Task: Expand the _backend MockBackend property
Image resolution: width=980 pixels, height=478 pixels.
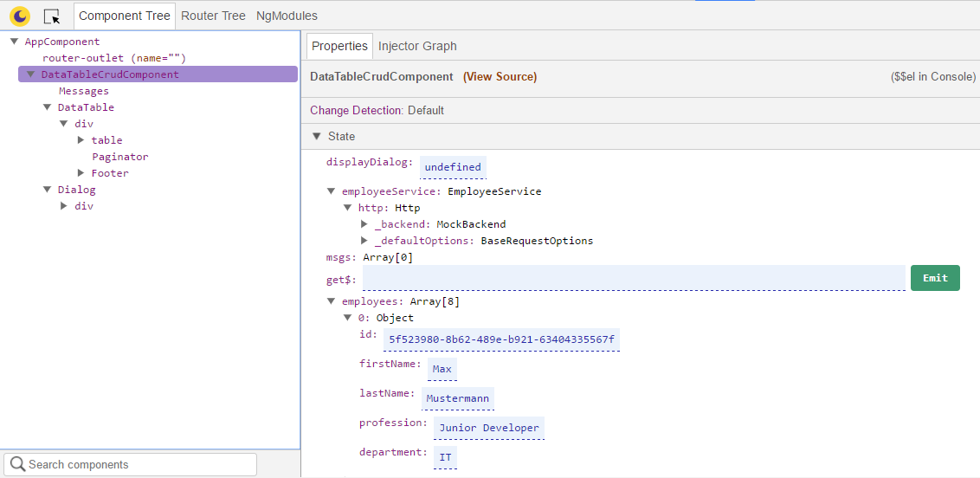Action: tap(364, 224)
